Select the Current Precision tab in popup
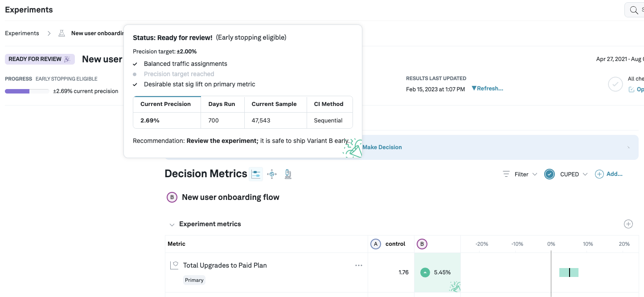The height and width of the screenshot is (297, 644). (165, 104)
